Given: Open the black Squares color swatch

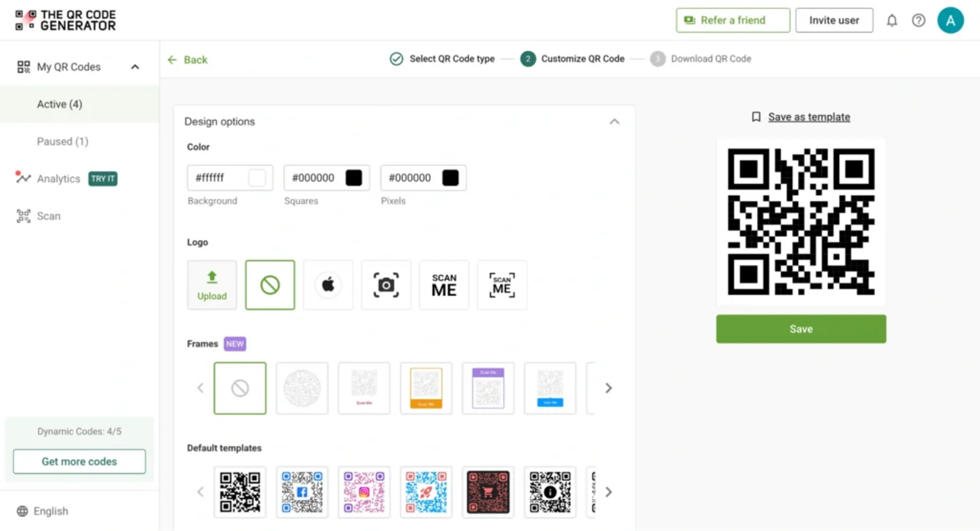Looking at the screenshot, I should [354, 178].
